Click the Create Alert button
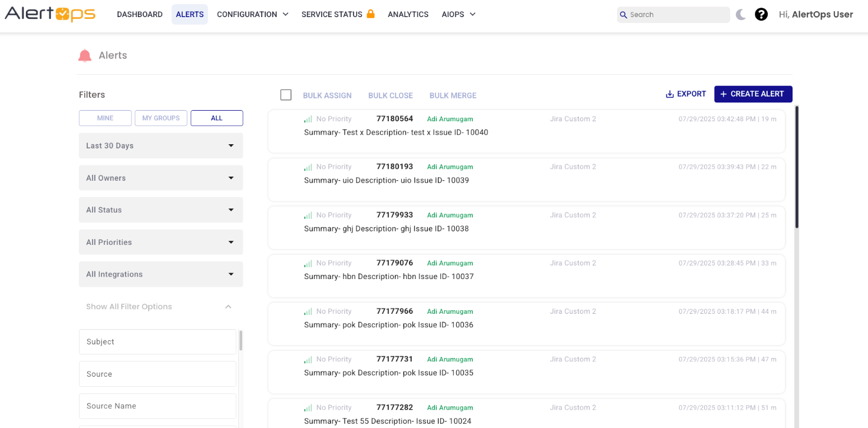The image size is (868, 428). [753, 94]
